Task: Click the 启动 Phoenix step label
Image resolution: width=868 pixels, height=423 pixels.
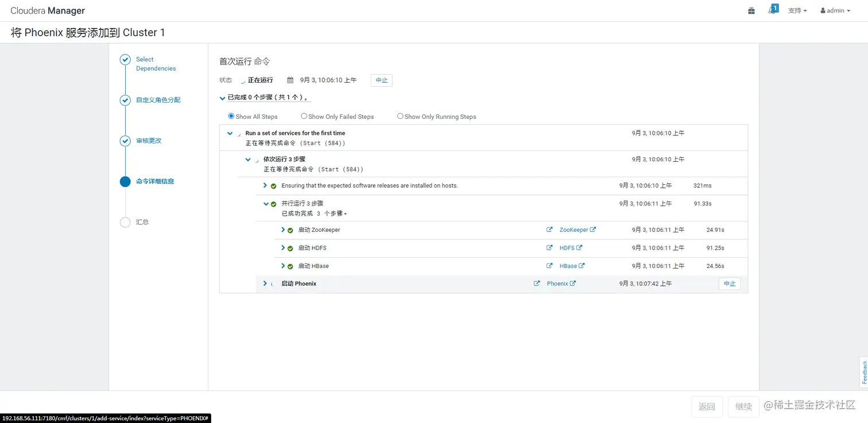Action: pyautogui.click(x=299, y=284)
